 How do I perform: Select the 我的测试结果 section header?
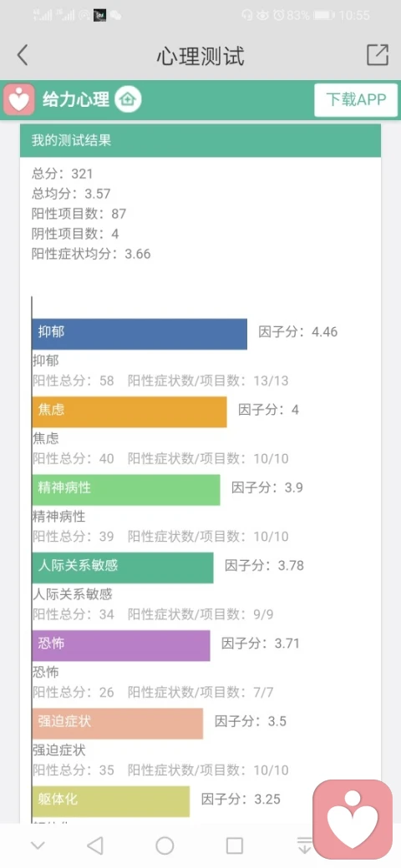(x=200, y=140)
